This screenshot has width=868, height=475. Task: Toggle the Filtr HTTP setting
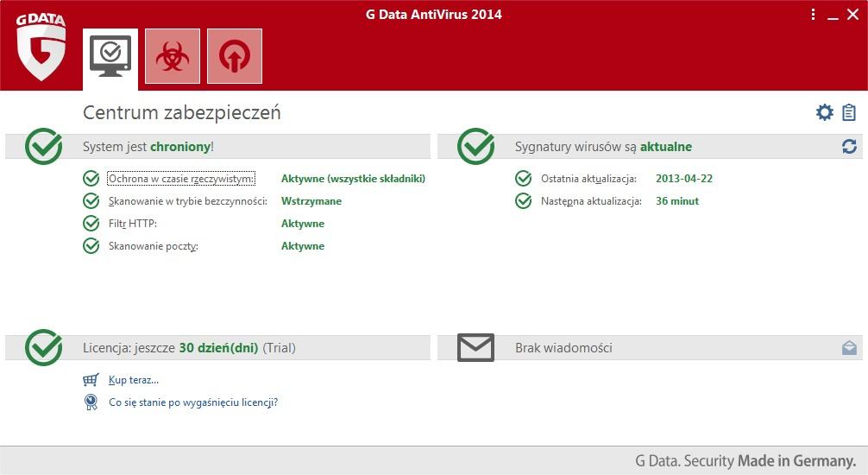pos(132,224)
